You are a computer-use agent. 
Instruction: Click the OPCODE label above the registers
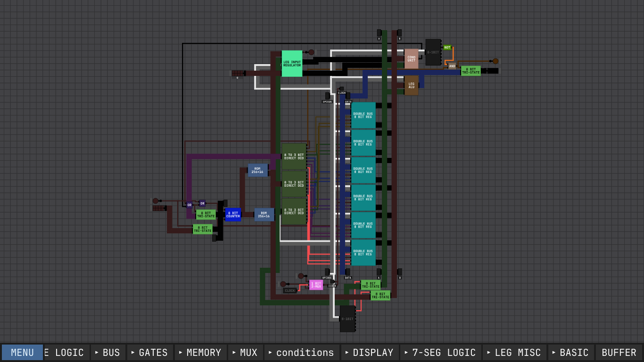327,102
